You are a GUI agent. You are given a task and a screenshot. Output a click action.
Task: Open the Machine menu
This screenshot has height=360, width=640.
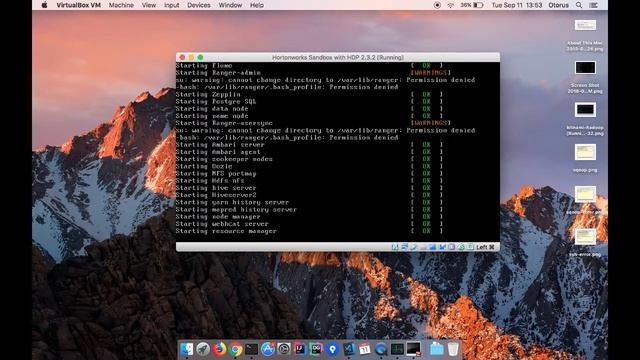(x=121, y=5)
